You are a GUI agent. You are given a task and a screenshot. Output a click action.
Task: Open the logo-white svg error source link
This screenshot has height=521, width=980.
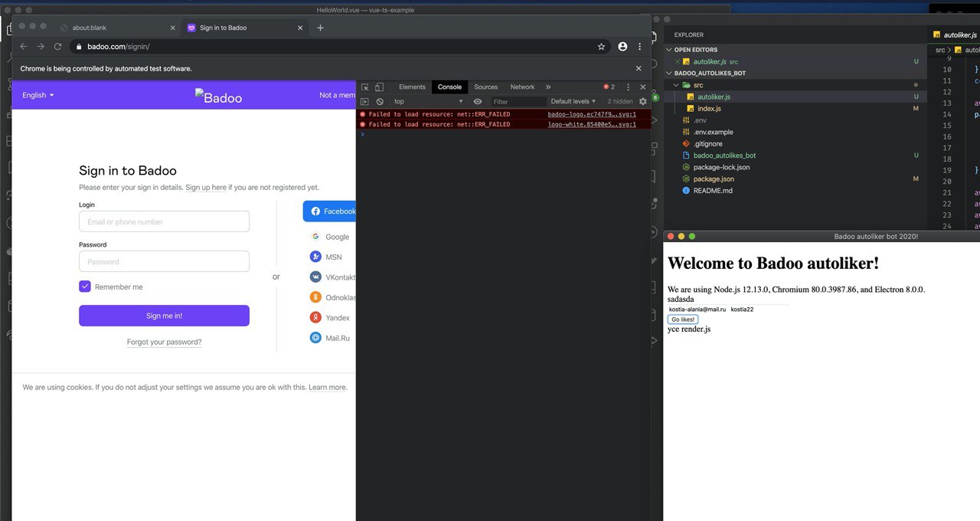click(x=592, y=124)
